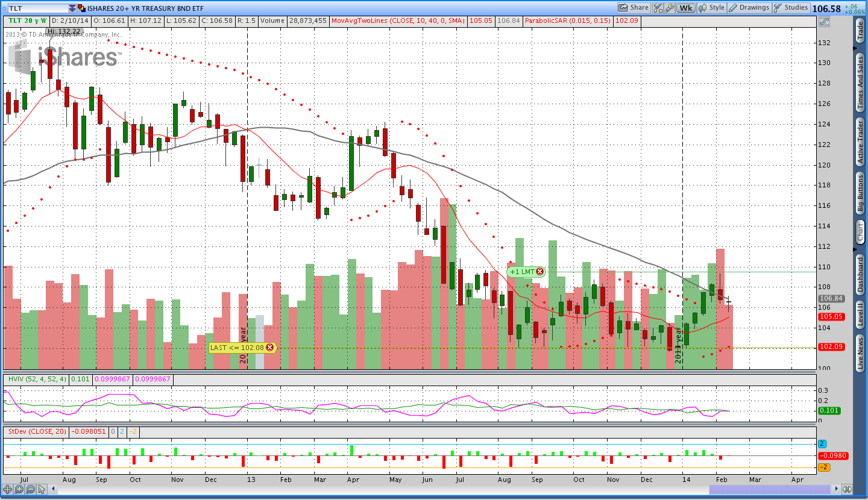This screenshot has height=500, width=868.
Task: Click the zoom in magnifier icon
Action: pyautogui.click(x=19, y=489)
